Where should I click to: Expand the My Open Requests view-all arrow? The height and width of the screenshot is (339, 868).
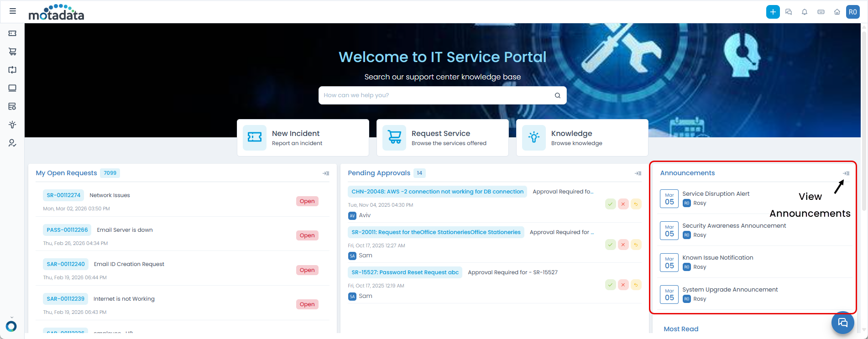(x=326, y=173)
